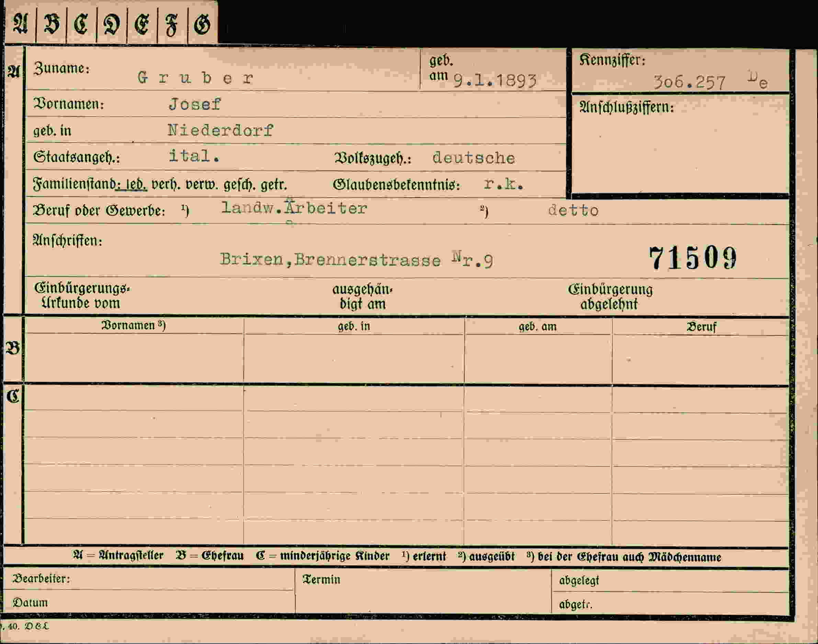Click the 'Zuname:' field label

tap(62, 69)
